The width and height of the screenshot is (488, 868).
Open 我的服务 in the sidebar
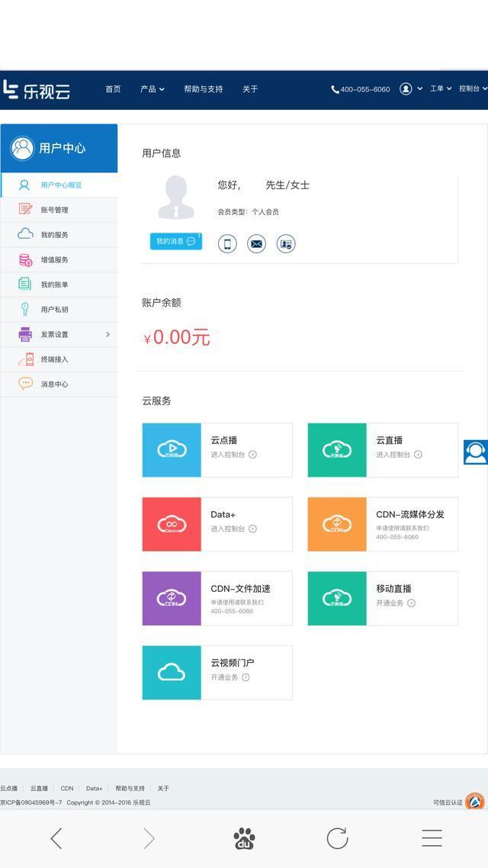pyautogui.click(x=59, y=235)
